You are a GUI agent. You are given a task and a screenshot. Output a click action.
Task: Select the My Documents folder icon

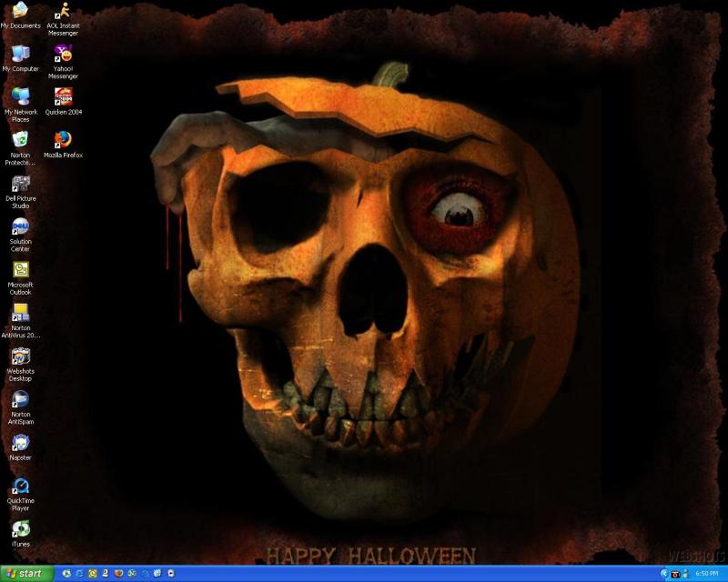click(x=20, y=12)
